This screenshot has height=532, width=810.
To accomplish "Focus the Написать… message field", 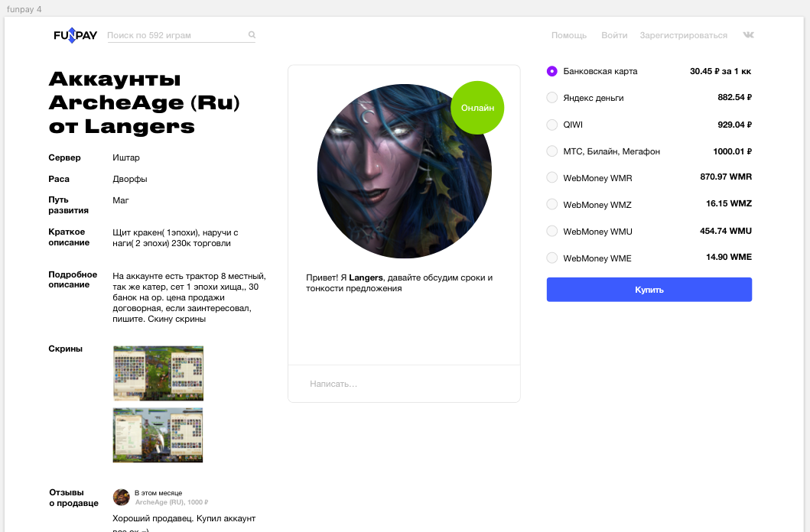I will pyautogui.click(x=404, y=384).
